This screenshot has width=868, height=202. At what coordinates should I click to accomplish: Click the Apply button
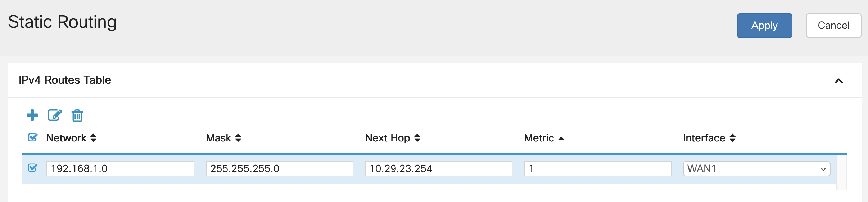pos(764,26)
